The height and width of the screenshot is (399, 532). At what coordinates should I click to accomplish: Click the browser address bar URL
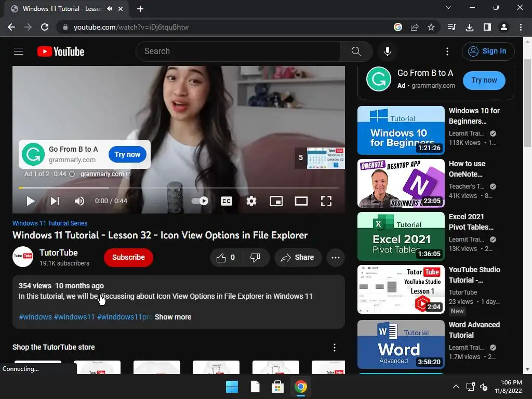coord(131,27)
